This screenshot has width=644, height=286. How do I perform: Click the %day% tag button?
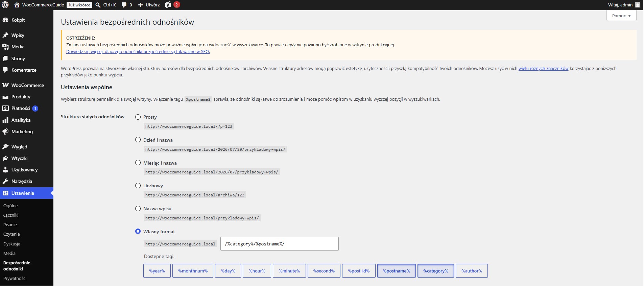coord(228,271)
